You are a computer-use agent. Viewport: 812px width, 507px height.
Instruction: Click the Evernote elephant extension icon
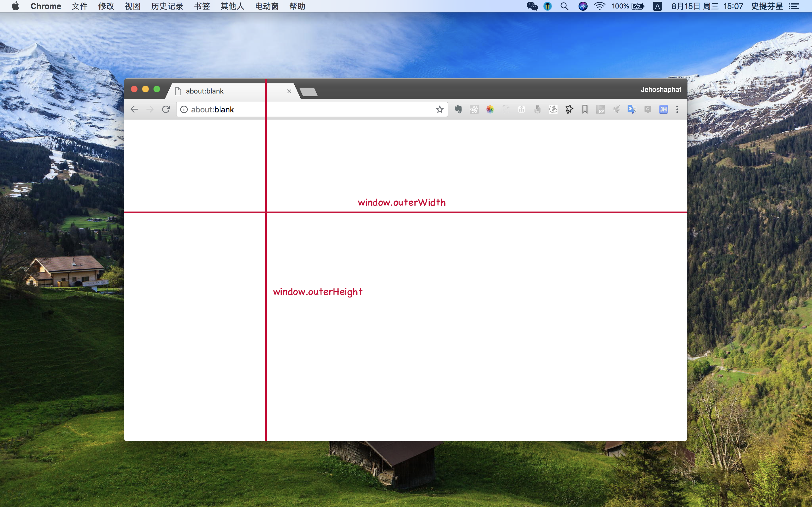click(x=458, y=109)
